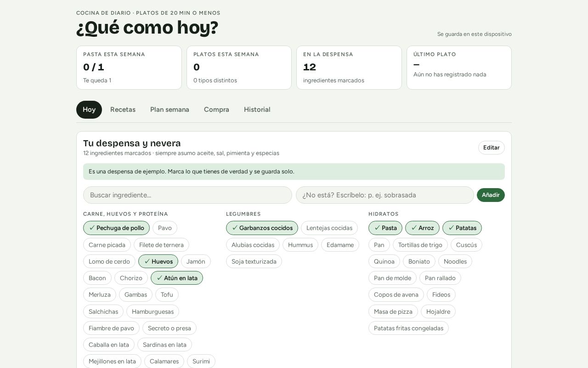Toggle off the Huevos ingredient chip
This screenshot has height=368, width=588.
coord(158,261)
